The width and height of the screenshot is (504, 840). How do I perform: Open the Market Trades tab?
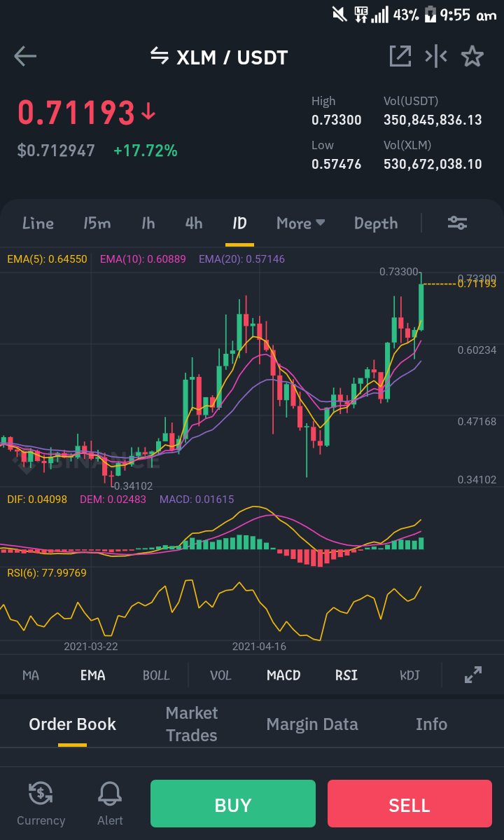click(192, 724)
